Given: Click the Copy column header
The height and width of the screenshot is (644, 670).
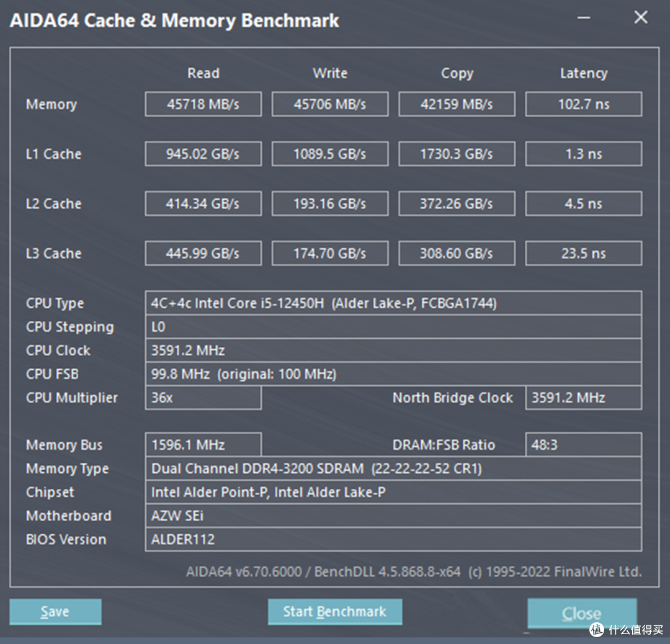Looking at the screenshot, I should [x=457, y=73].
